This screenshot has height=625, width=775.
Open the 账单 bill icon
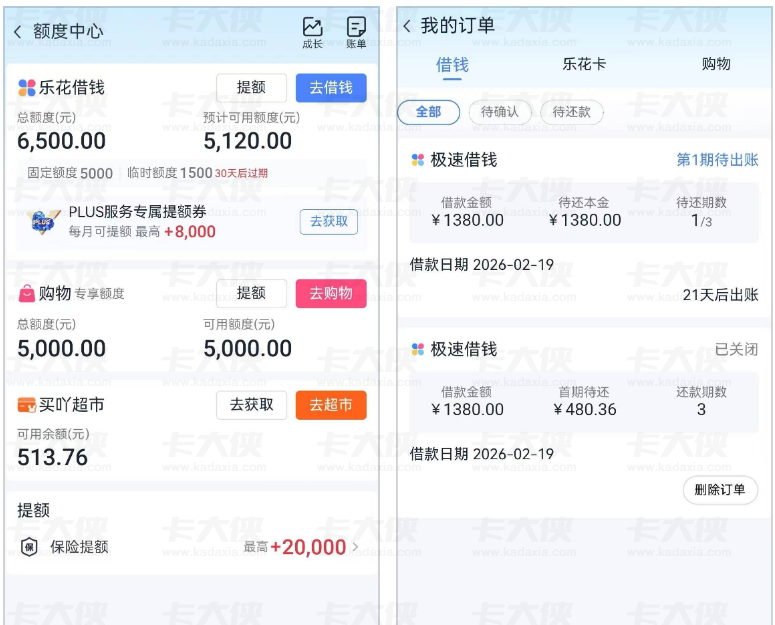pyautogui.click(x=356, y=33)
